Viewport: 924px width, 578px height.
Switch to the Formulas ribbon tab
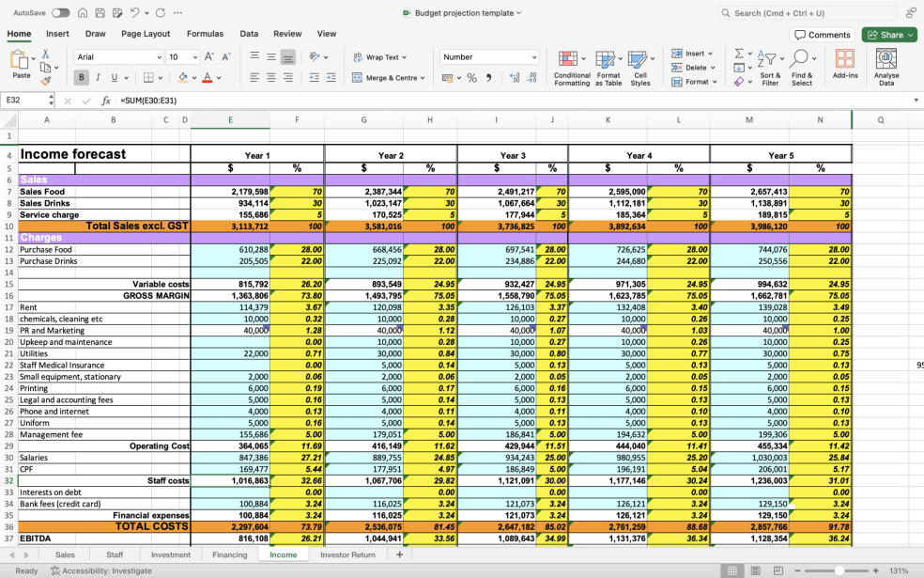[205, 33]
